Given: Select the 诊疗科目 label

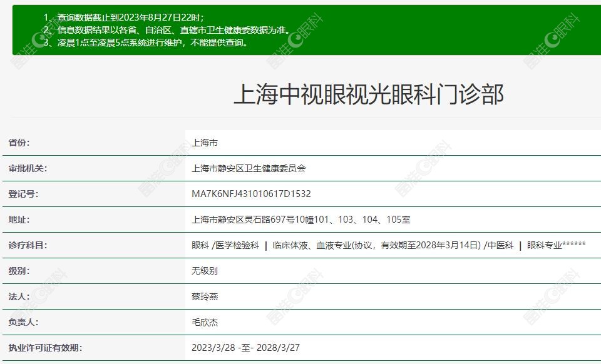Looking at the screenshot, I should tap(28, 245).
